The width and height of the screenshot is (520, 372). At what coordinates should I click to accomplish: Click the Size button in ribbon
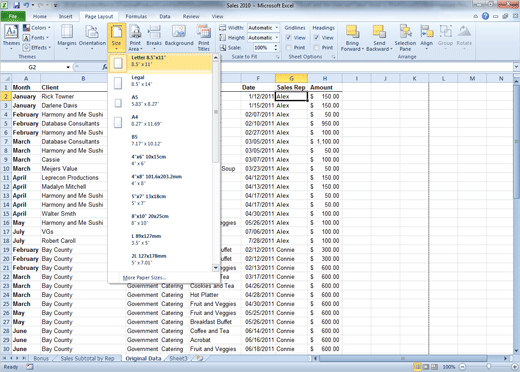coord(116,37)
